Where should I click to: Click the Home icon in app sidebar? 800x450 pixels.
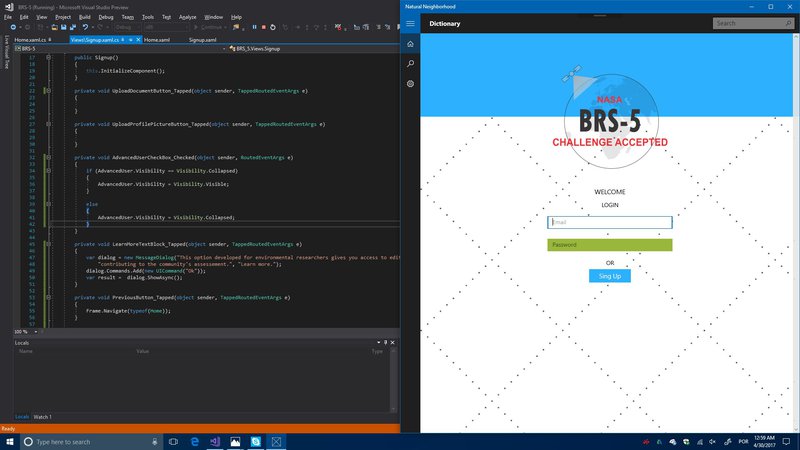[x=410, y=44]
